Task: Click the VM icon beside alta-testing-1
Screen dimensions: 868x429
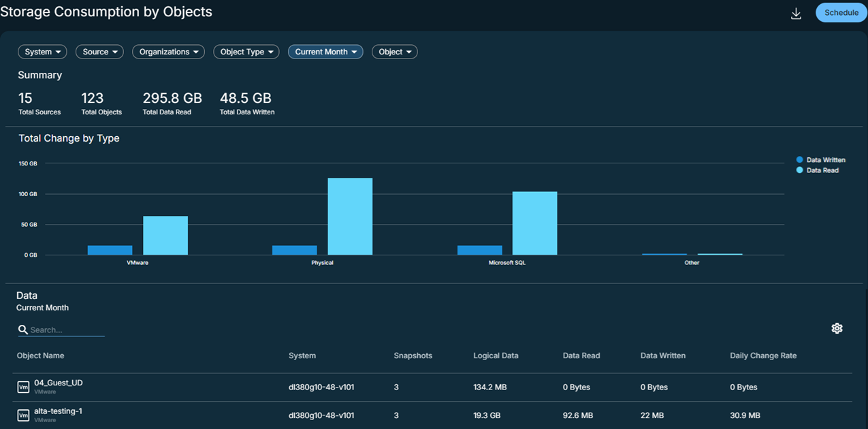Action: [23, 415]
